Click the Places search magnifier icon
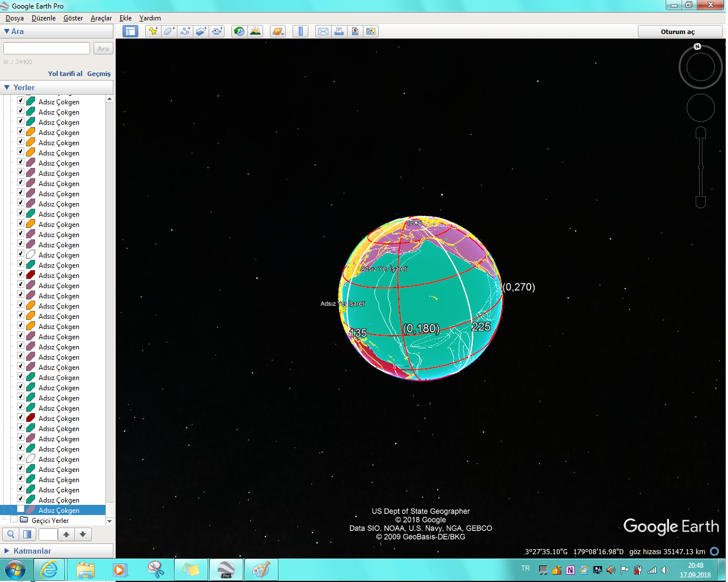The image size is (728, 582). [11, 534]
